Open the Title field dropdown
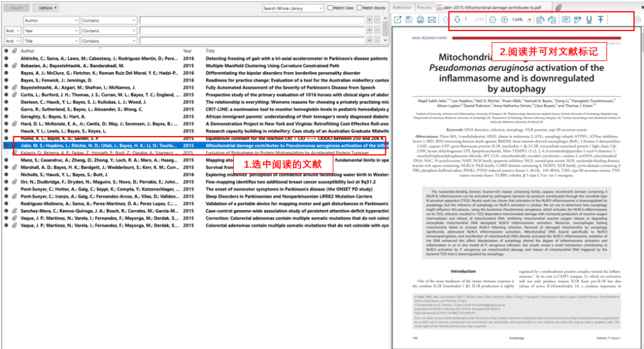644x349 pixels. point(51,41)
